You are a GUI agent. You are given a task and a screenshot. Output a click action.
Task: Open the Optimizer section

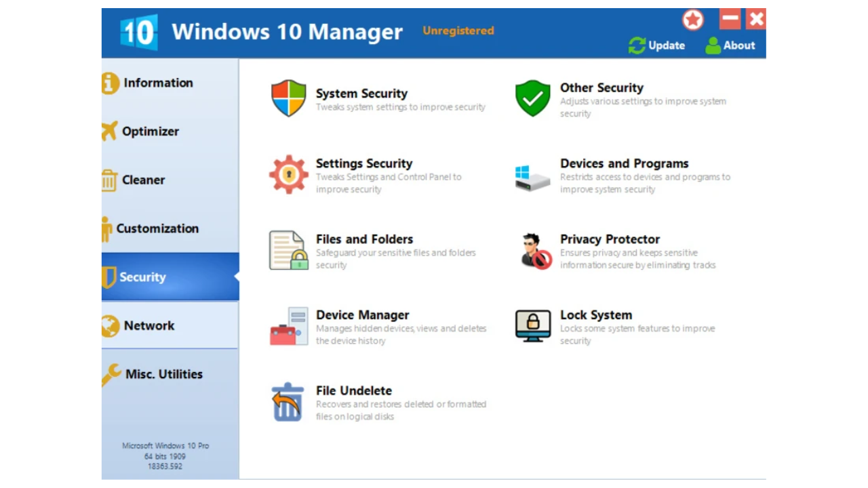point(150,131)
